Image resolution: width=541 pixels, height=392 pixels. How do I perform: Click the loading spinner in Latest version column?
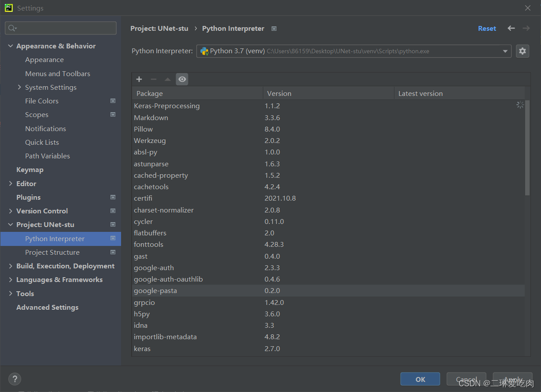pos(520,105)
